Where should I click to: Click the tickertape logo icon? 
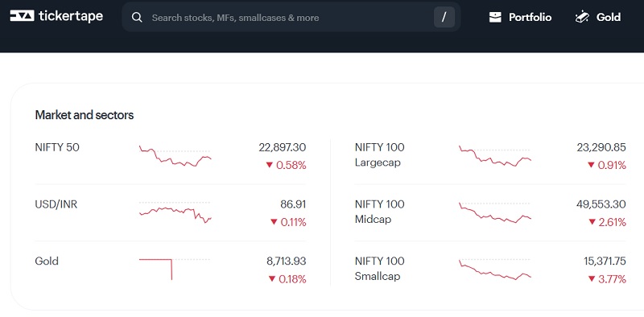click(x=22, y=16)
